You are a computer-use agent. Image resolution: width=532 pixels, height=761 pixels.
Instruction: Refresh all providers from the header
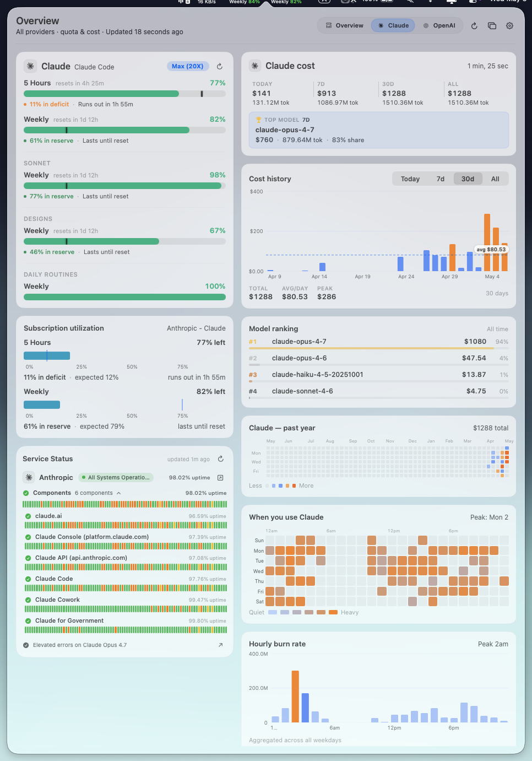tap(474, 25)
